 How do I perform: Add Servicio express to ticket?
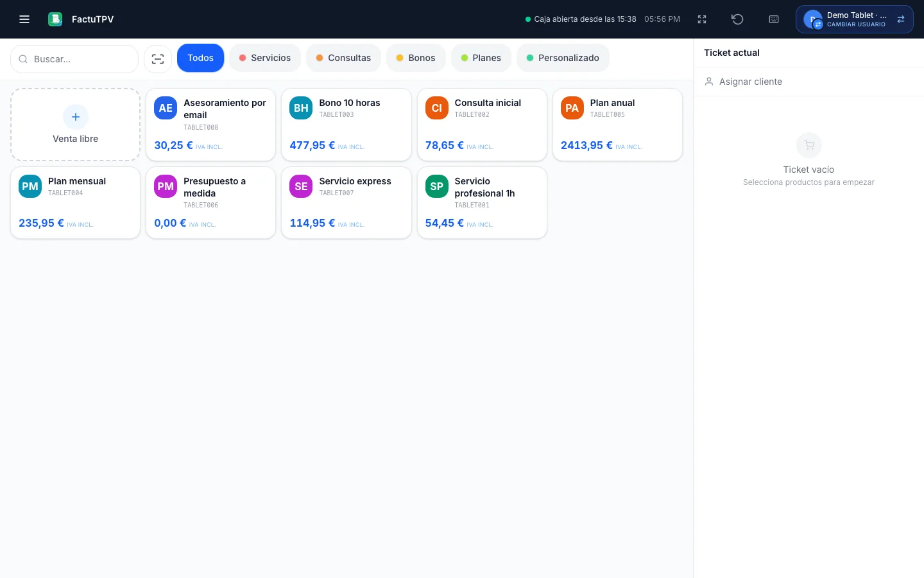coord(346,203)
